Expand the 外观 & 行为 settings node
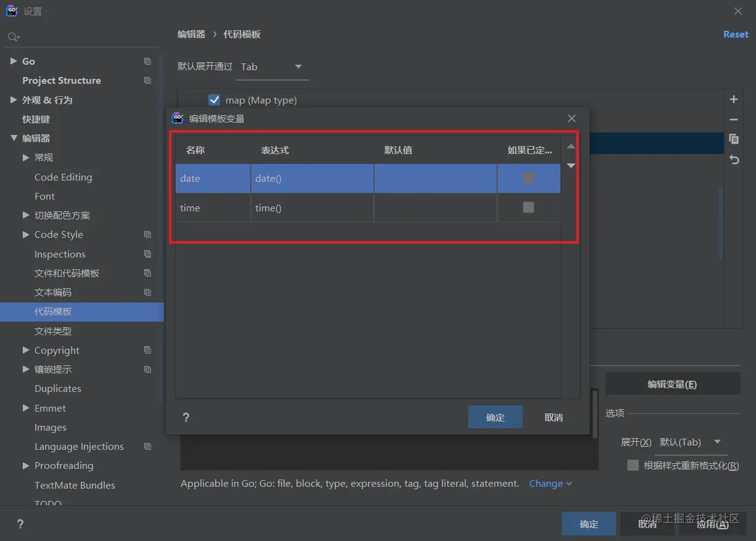This screenshot has width=756, height=541. [x=14, y=100]
